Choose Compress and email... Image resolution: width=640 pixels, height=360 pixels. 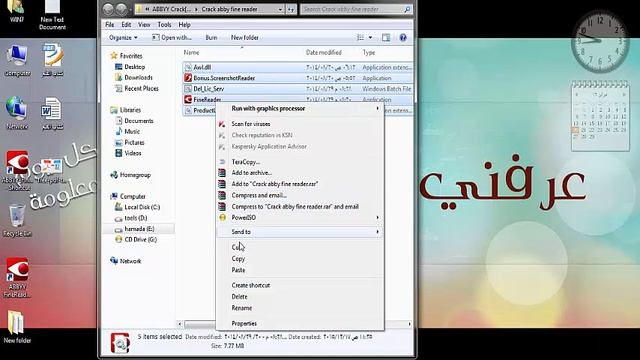point(300,195)
